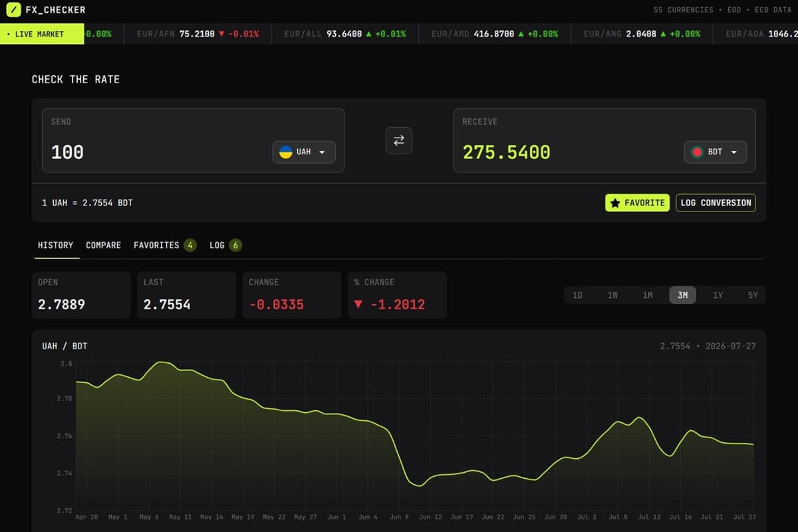Click the Change value -0.0335 card

coord(292,295)
